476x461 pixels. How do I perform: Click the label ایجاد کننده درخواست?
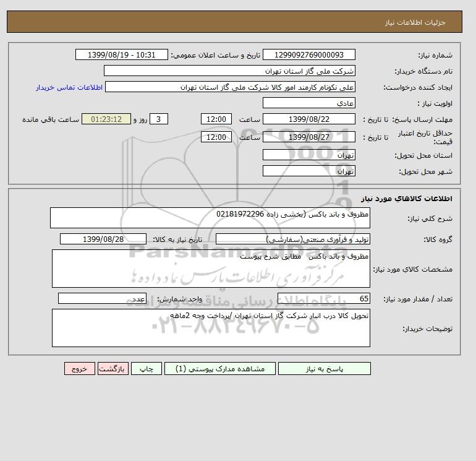418,87
